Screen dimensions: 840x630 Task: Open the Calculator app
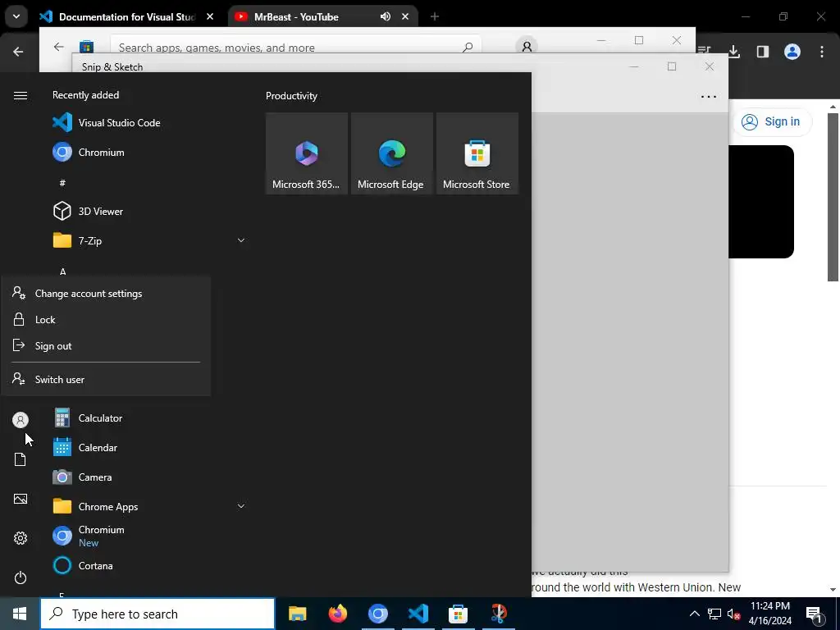tap(149, 418)
